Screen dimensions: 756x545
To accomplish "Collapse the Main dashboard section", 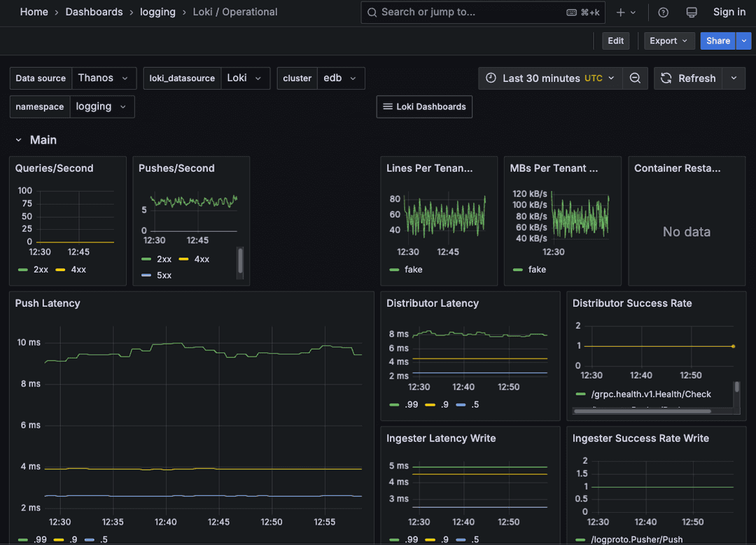I will [x=19, y=139].
